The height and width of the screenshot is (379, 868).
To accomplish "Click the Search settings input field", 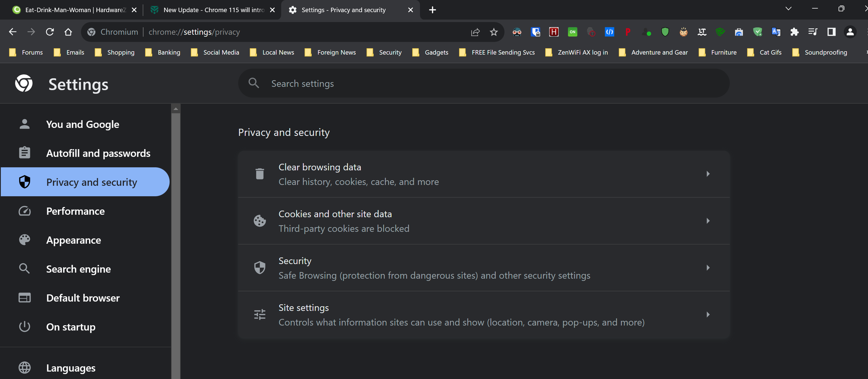I will click(483, 84).
